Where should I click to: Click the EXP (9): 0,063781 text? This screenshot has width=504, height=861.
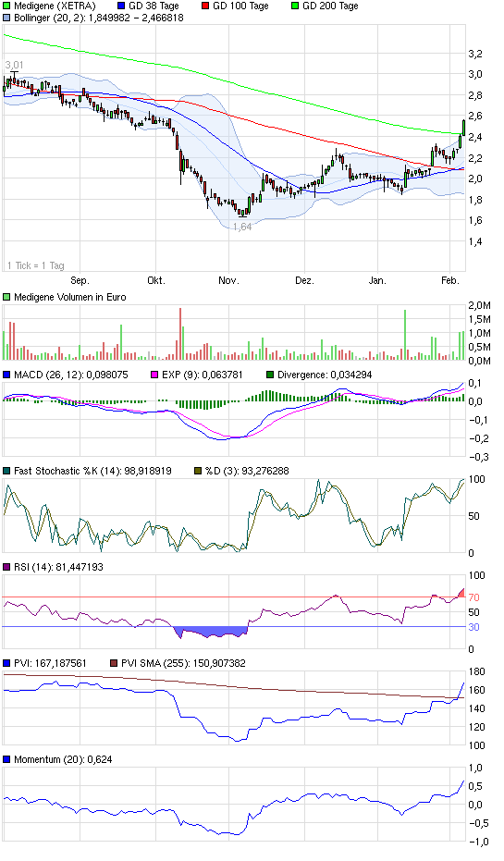click(x=202, y=375)
